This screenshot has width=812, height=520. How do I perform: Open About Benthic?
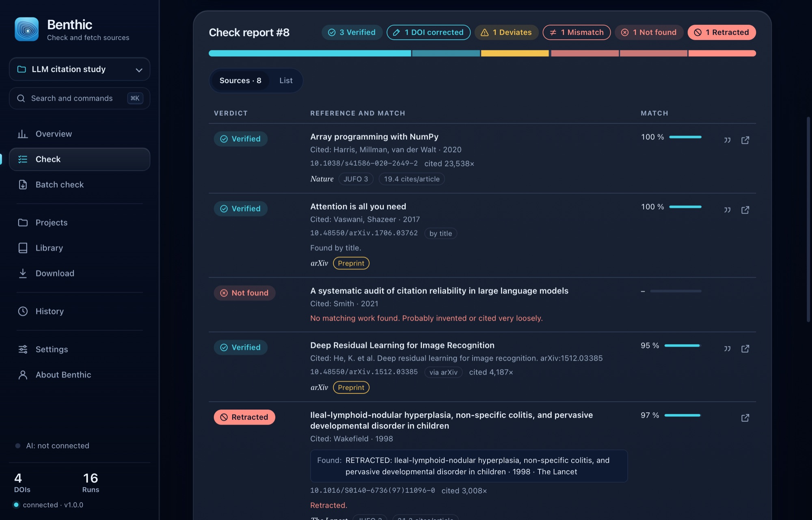[80, 375]
